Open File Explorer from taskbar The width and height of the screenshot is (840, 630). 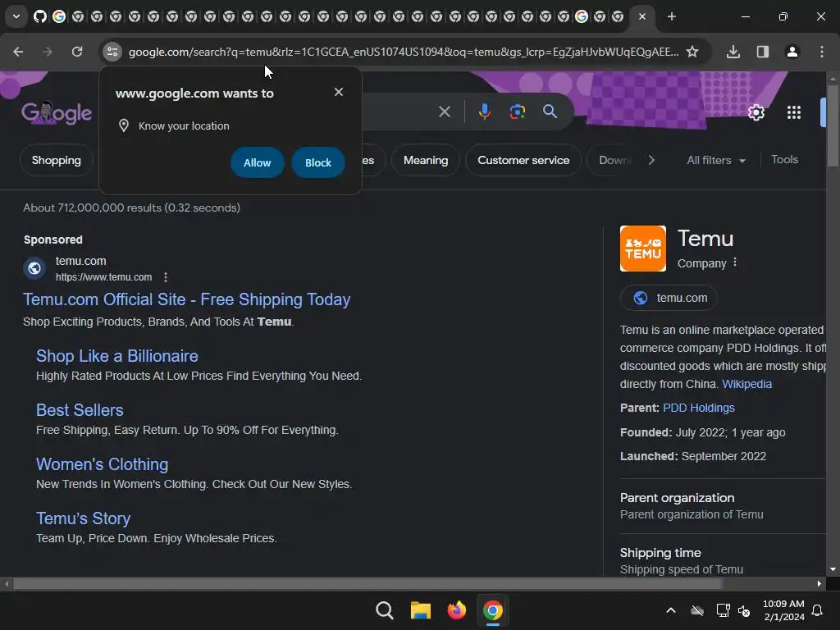(x=421, y=610)
